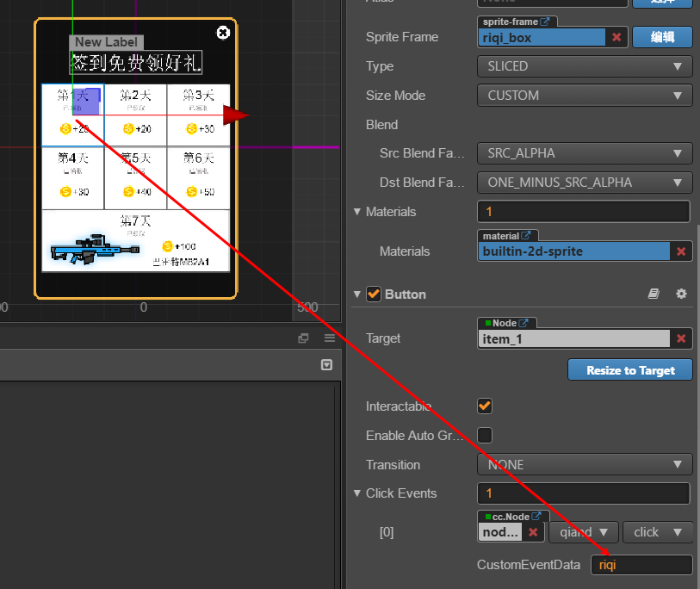Open the cc.Node link icon in Click Events

pos(536,516)
